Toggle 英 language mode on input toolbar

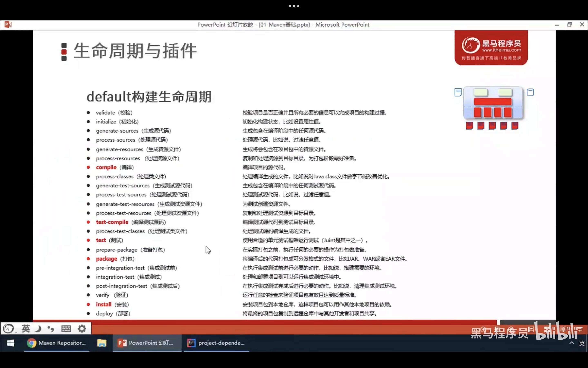[26, 329]
